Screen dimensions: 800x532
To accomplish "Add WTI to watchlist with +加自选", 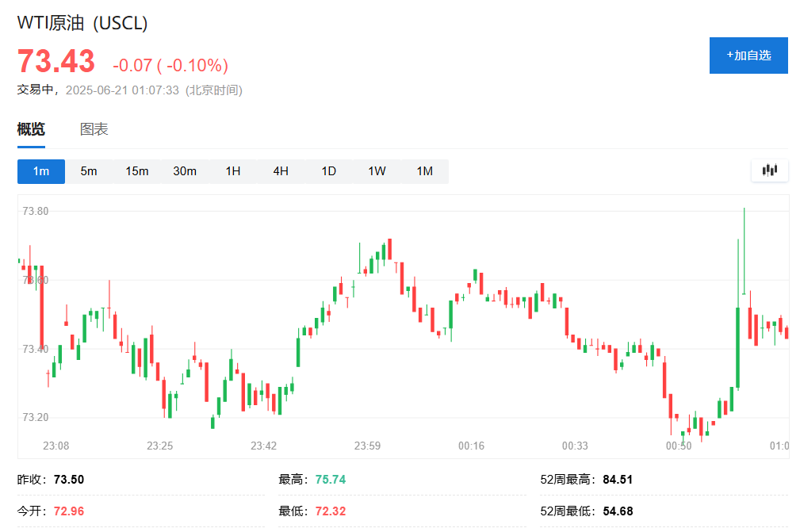I will [x=748, y=55].
